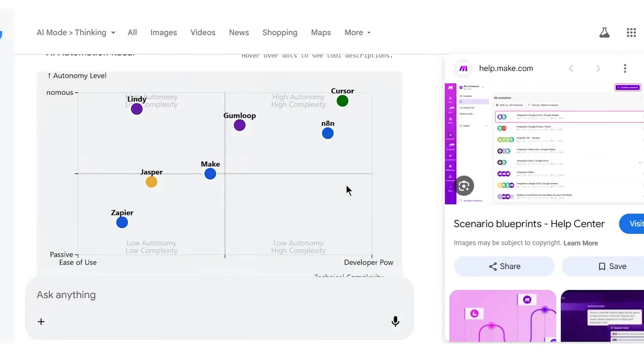This screenshot has width=644, height=362.
Task: Click the Visit button
Action: [632, 224]
